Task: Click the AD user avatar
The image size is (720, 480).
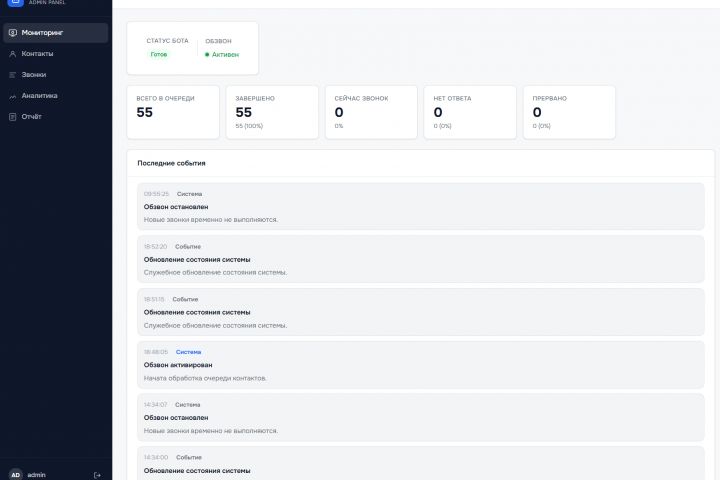Action: point(15,474)
